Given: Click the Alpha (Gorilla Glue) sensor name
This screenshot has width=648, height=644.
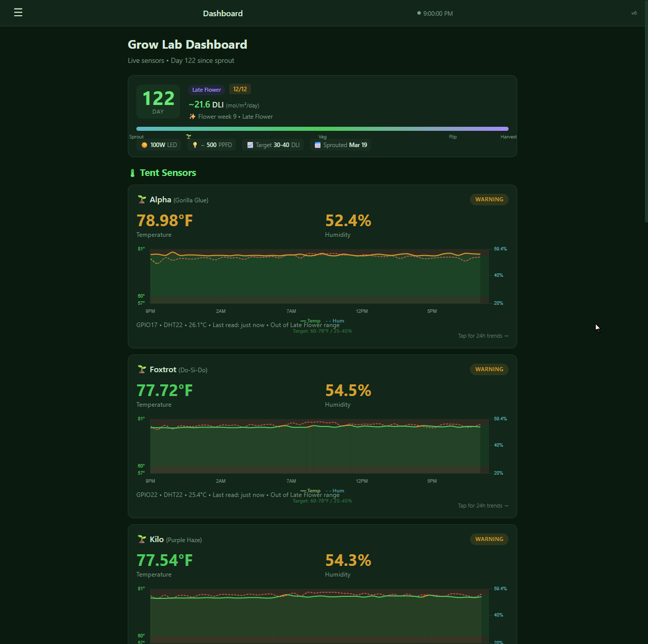Looking at the screenshot, I should (179, 200).
